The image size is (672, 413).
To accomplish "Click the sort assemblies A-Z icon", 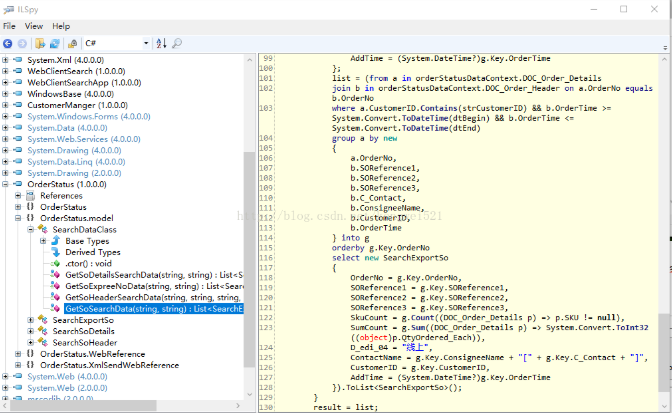I will point(161,43).
